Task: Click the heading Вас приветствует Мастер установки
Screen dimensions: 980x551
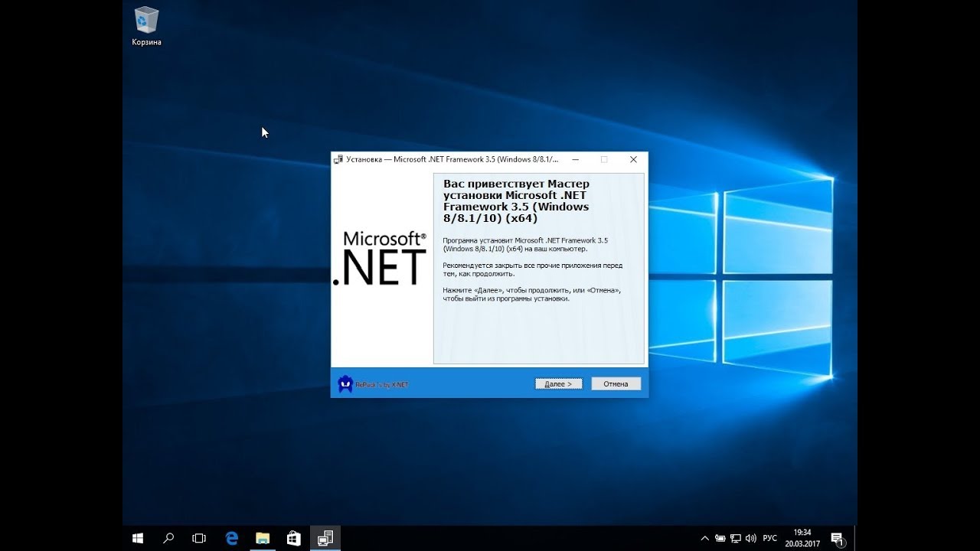Action: pyautogui.click(x=516, y=201)
